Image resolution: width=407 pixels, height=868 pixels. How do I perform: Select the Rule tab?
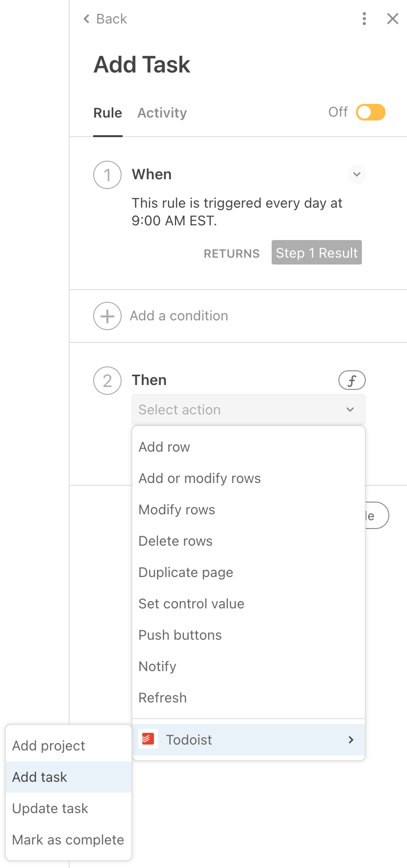pos(107,113)
